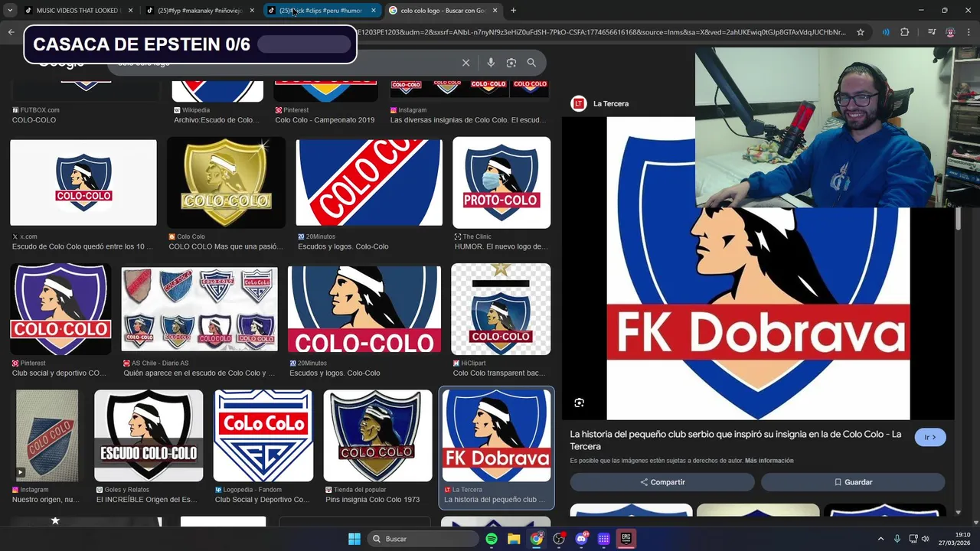Start voice search with microphone icon
This screenshot has height=551, width=980.
click(491, 63)
